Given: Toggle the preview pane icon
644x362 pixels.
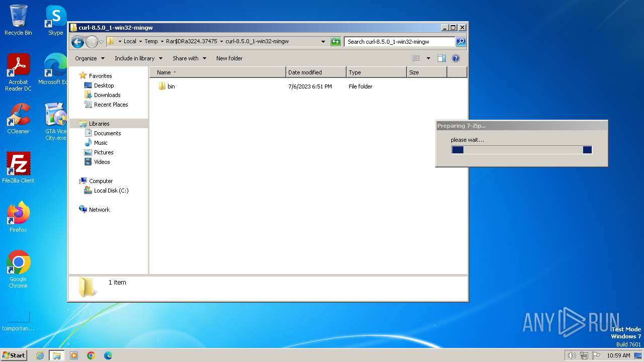Looking at the screenshot, I should coord(442,58).
